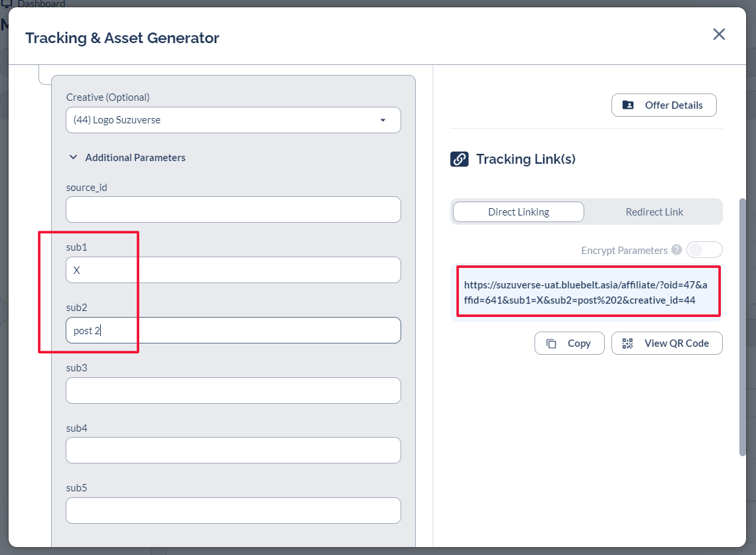Viewport: 756px width, 555px height.
Task: Enable the Encrypt Parameters toggle
Action: (x=704, y=250)
